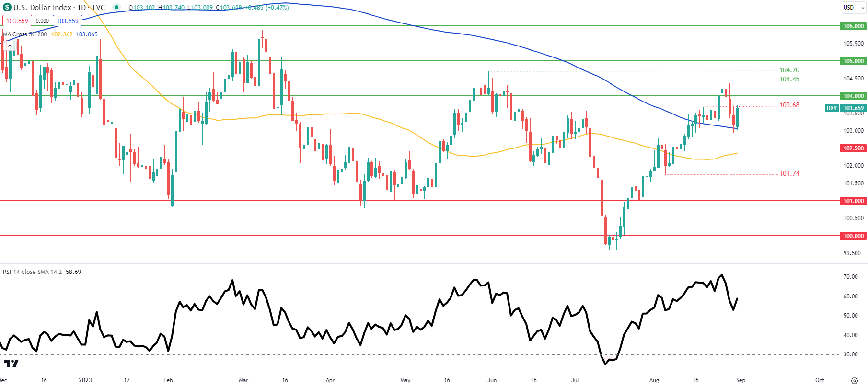Image resolution: width=868 pixels, height=387 pixels.
Task: Click the Jun label on time axis
Action: pos(492,380)
